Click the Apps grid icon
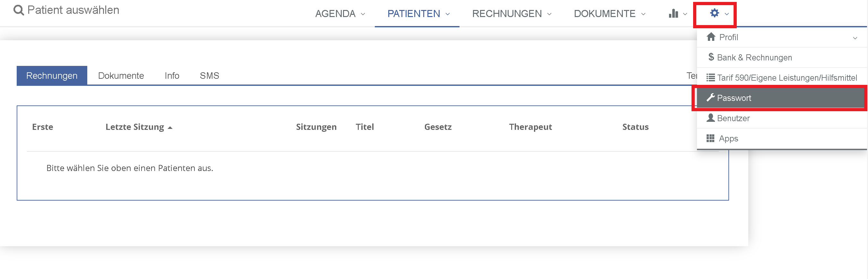868x279 pixels. [x=710, y=138]
